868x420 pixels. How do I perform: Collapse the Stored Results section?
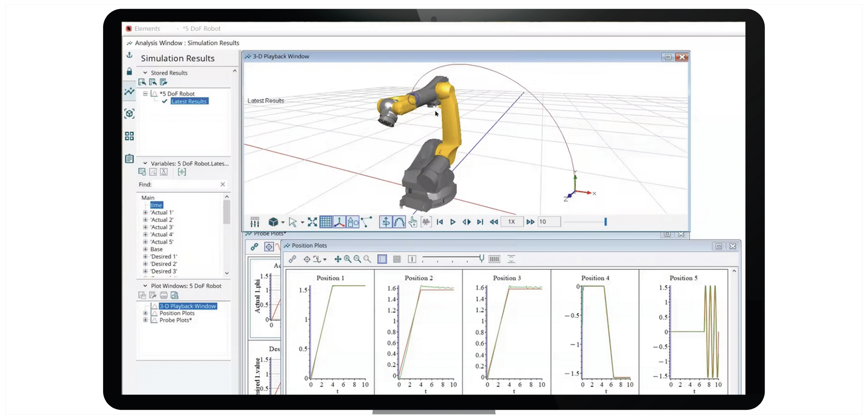(x=145, y=73)
